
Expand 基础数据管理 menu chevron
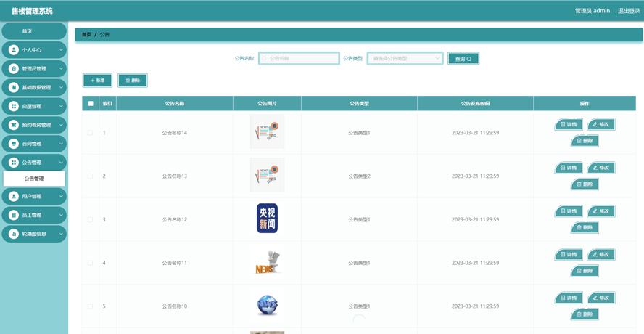tap(61, 88)
